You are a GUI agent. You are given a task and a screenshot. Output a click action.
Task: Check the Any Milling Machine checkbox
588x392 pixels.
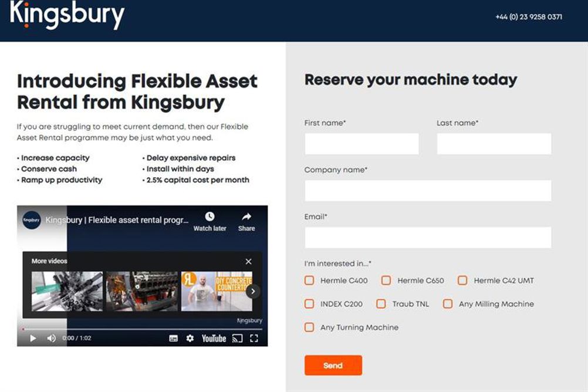point(448,304)
